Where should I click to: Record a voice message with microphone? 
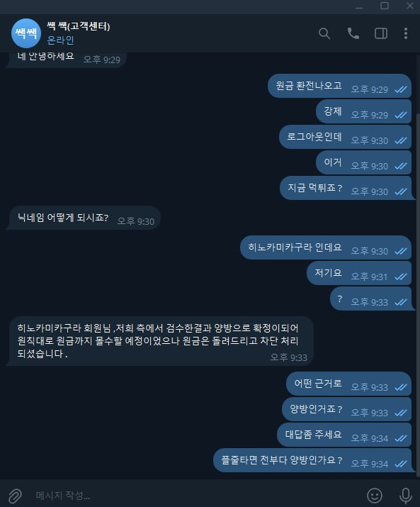405,495
